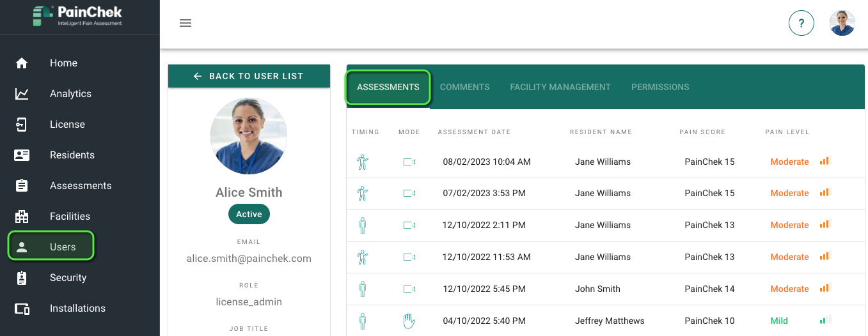
Task: Click timing icon in Jeffrey Matthews row
Action: [x=363, y=321]
